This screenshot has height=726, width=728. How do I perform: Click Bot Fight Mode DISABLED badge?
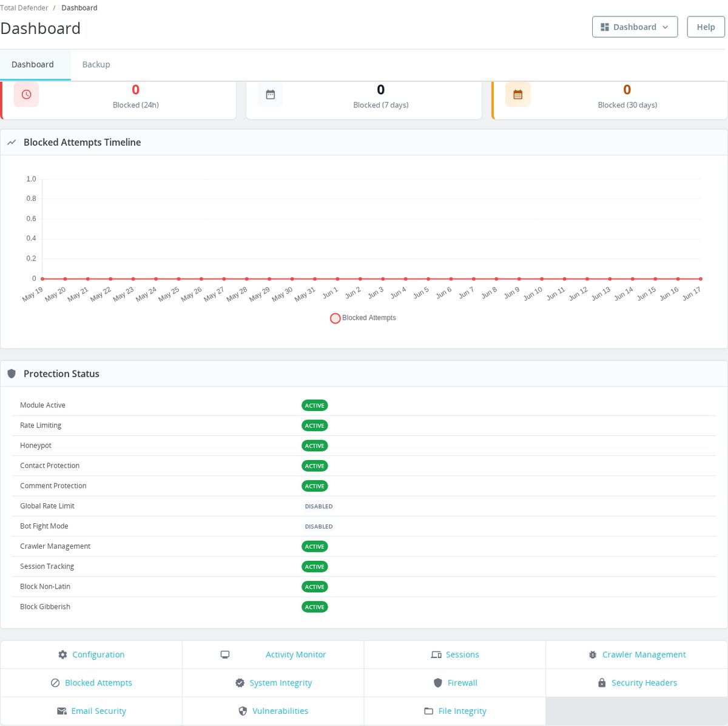(x=318, y=526)
